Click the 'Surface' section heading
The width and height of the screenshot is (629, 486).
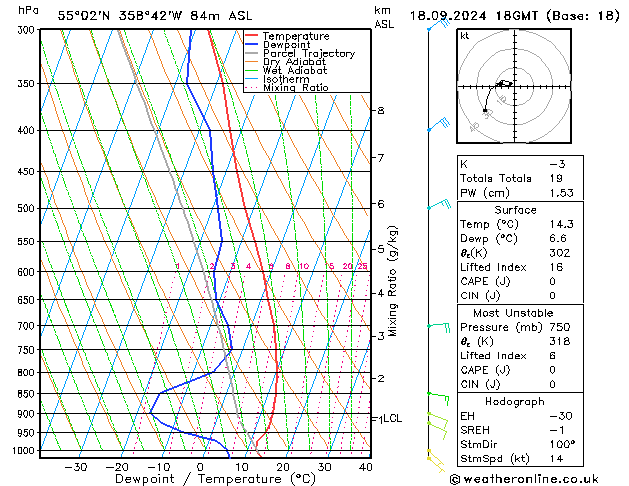[515, 210]
